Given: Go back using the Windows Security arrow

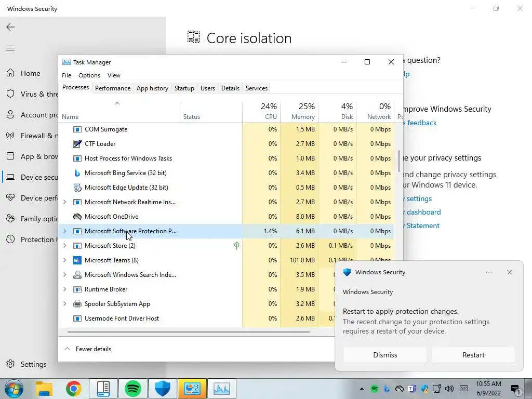Looking at the screenshot, I should pos(10,27).
